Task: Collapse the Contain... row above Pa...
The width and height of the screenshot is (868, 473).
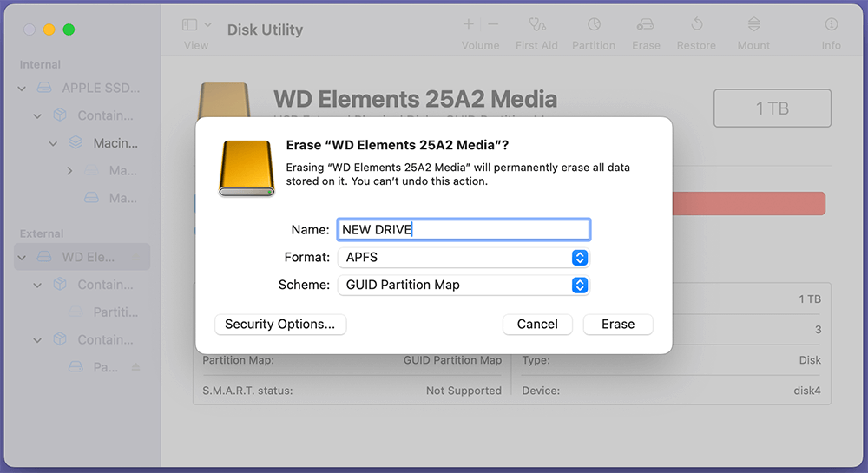Action: pos(37,340)
